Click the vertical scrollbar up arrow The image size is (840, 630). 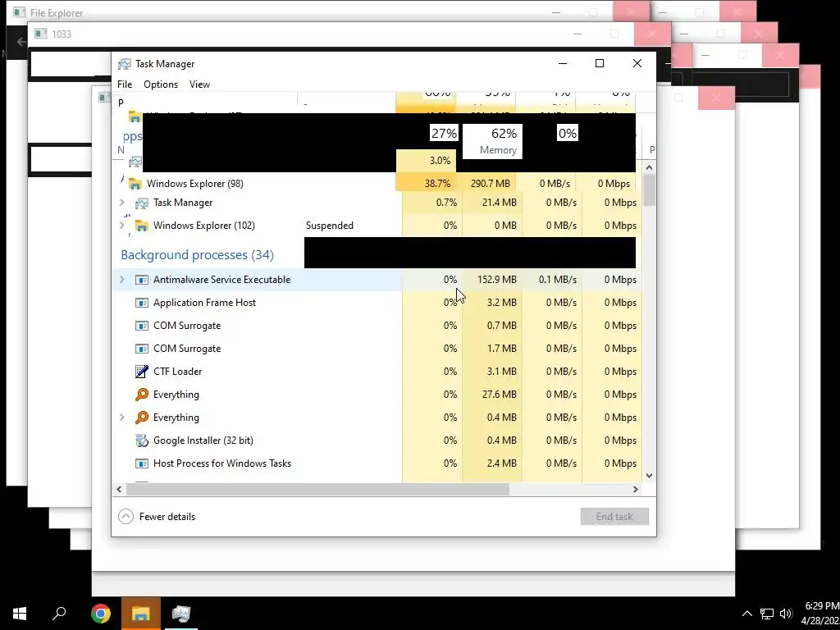tap(650, 167)
